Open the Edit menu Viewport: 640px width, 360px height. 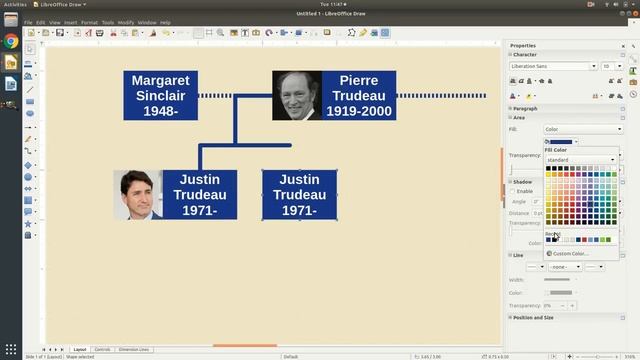pyautogui.click(x=40, y=22)
